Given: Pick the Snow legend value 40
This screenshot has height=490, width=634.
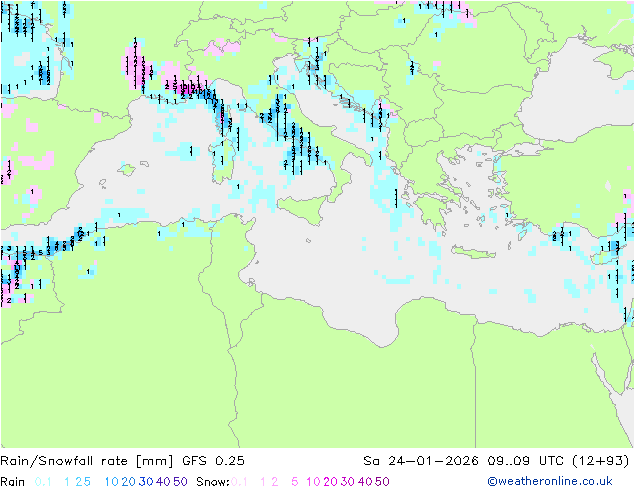Looking at the screenshot, I should click(x=365, y=482).
